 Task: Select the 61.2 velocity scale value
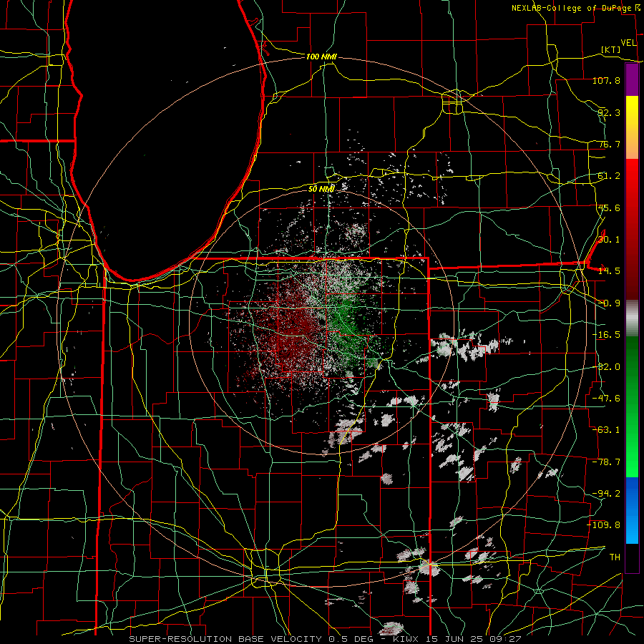[x=609, y=176]
